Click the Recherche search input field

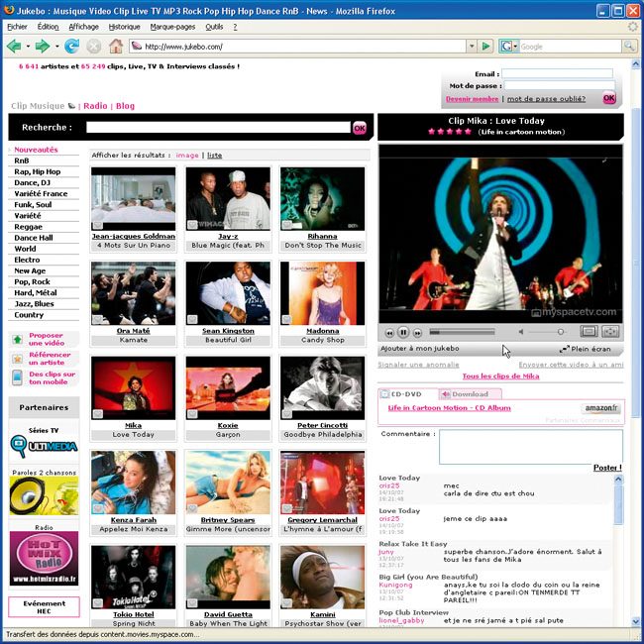coord(219,128)
